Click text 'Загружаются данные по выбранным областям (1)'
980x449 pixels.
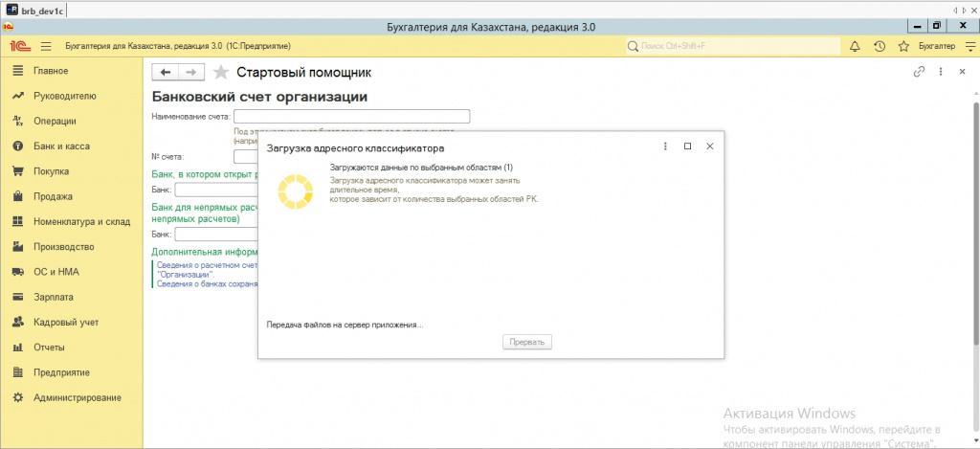[x=421, y=168]
